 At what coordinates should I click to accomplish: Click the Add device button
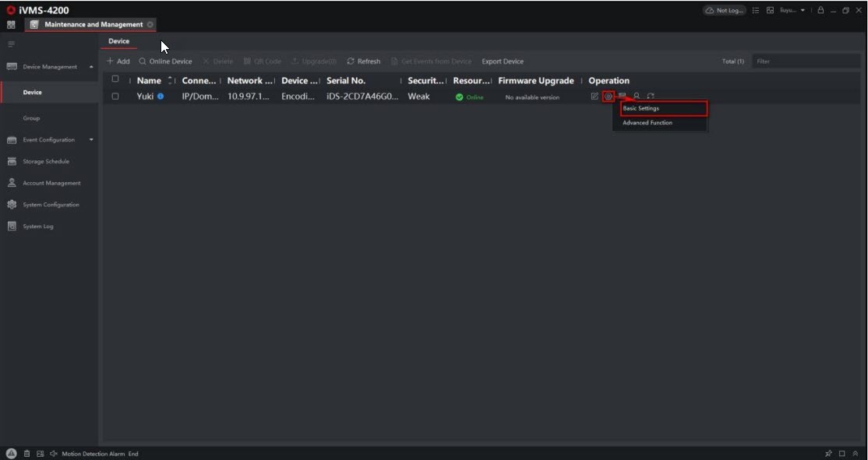[118, 61]
